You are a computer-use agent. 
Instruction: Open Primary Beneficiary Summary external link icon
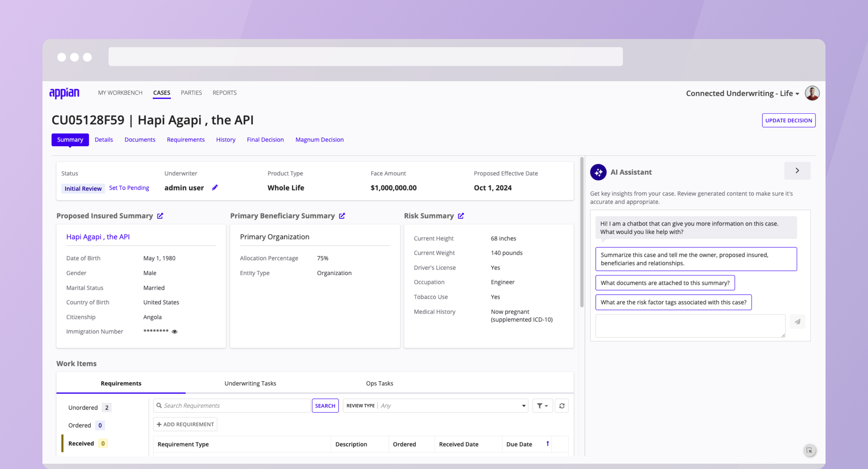pos(342,216)
